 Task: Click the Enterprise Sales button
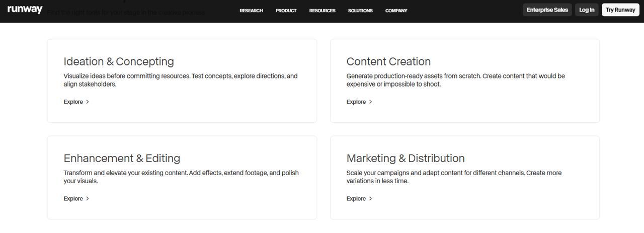coord(547,10)
